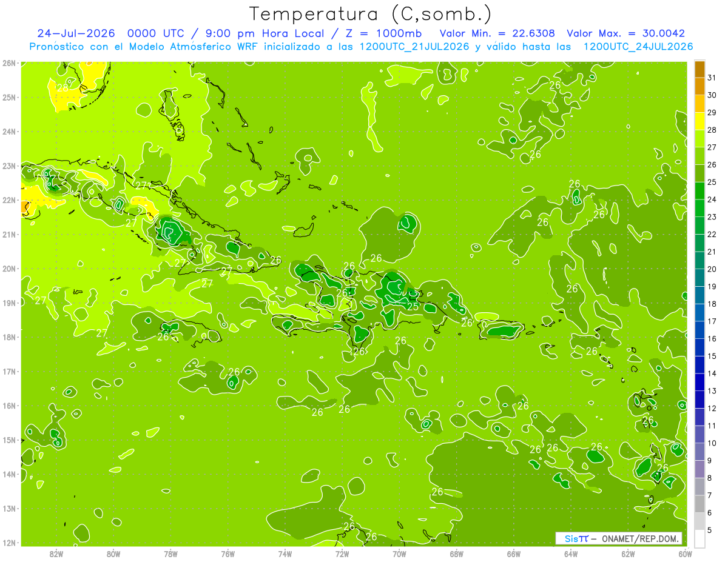Select the olive-green swatch between 25 and 26

tap(699, 173)
